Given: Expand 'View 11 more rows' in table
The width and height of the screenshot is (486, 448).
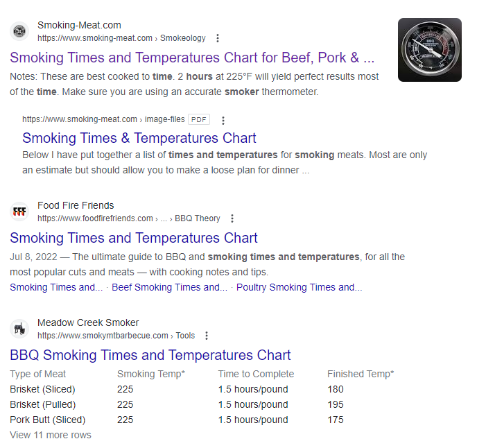Looking at the screenshot, I should (51, 435).
